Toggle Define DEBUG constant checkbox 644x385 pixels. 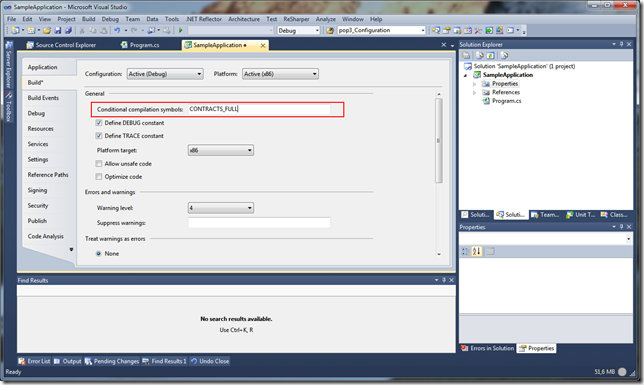(x=99, y=123)
